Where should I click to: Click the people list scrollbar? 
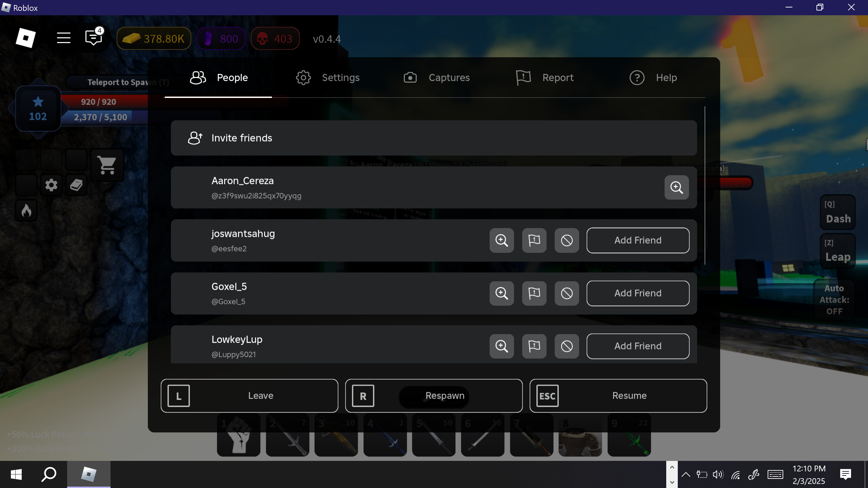pos(705,186)
